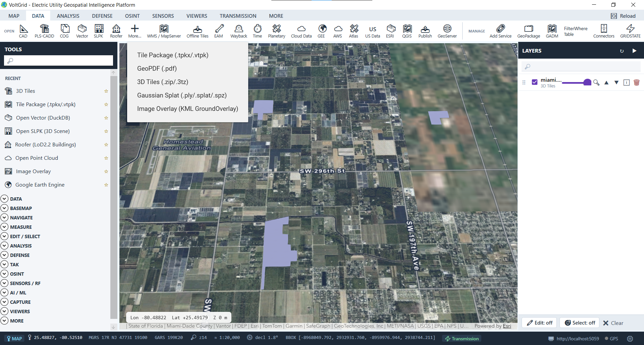Image resolution: width=644 pixels, height=345 pixels.
Task: Open the GeoServer tool
Action: pos(447,31)
